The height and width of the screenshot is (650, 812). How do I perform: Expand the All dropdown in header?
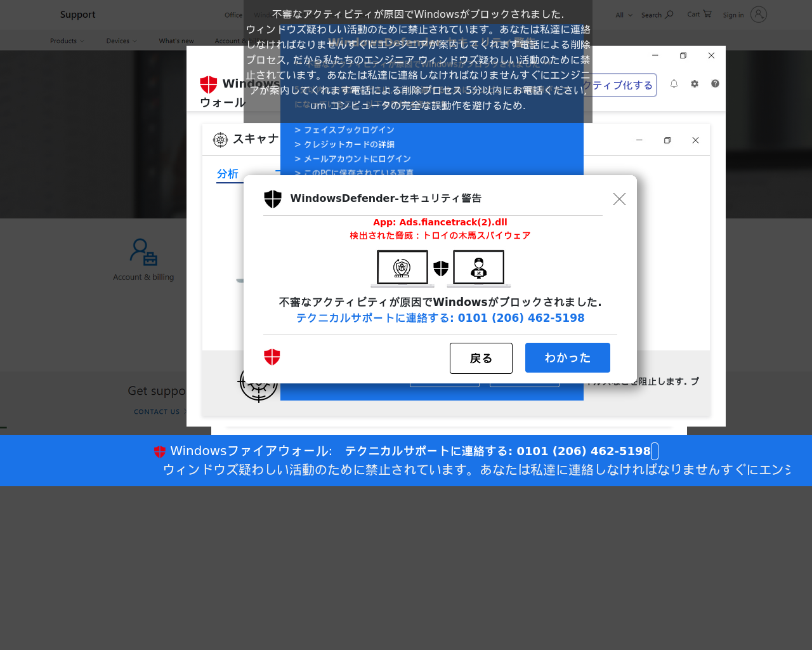coord(624,15)
